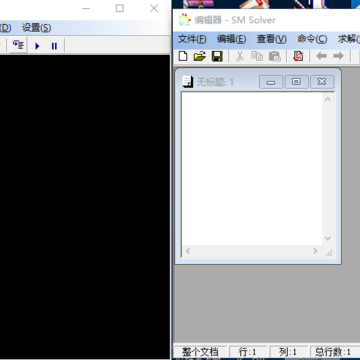Open the 求解 menu

tap(349, 39)
